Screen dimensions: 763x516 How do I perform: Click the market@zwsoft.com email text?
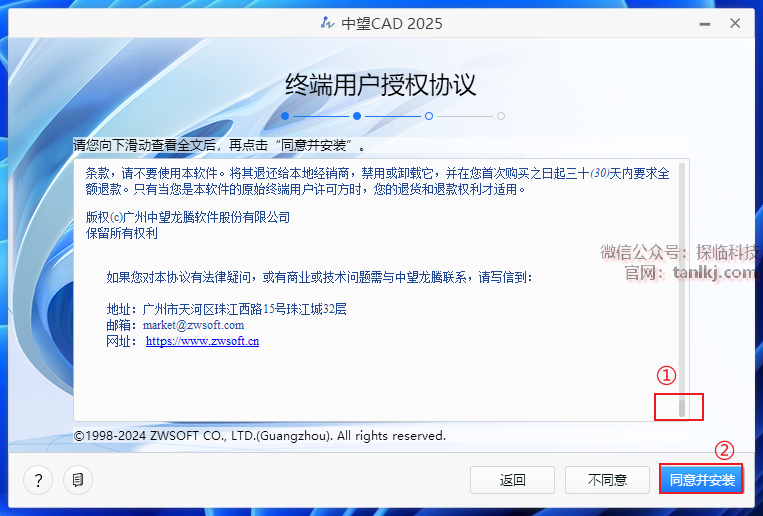click(x=193, y=325)
